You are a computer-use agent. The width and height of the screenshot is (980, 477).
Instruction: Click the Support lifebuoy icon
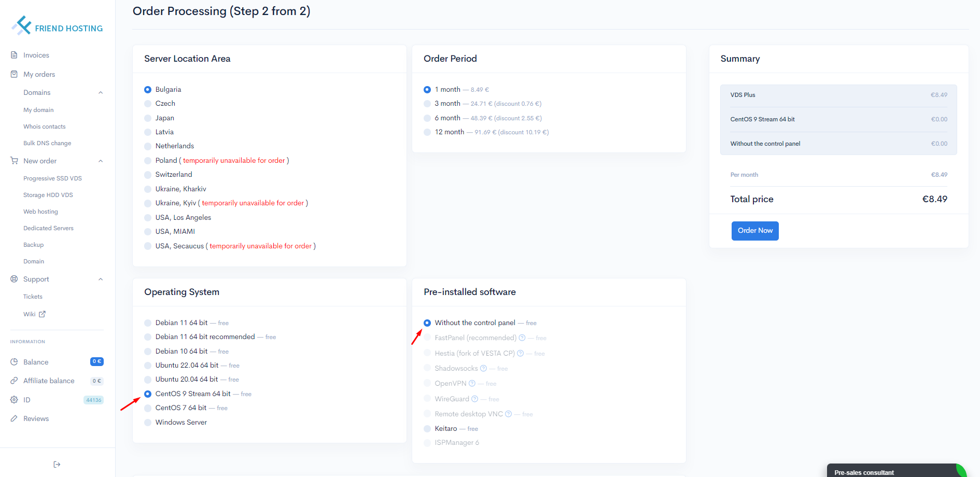(14, 279)
